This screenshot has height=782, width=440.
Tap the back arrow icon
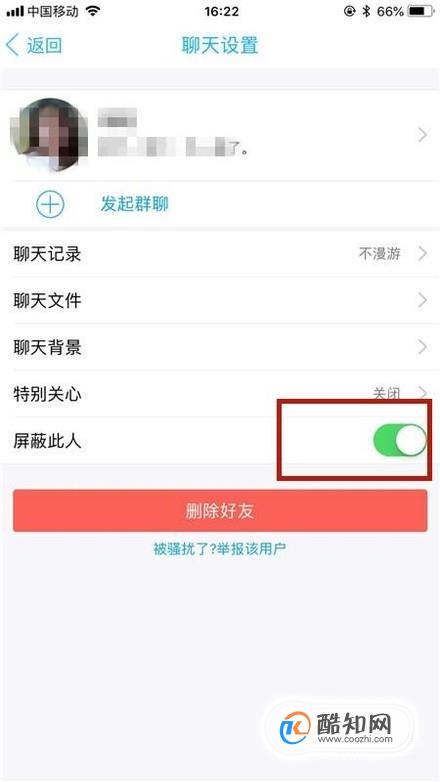click(12, 45)
